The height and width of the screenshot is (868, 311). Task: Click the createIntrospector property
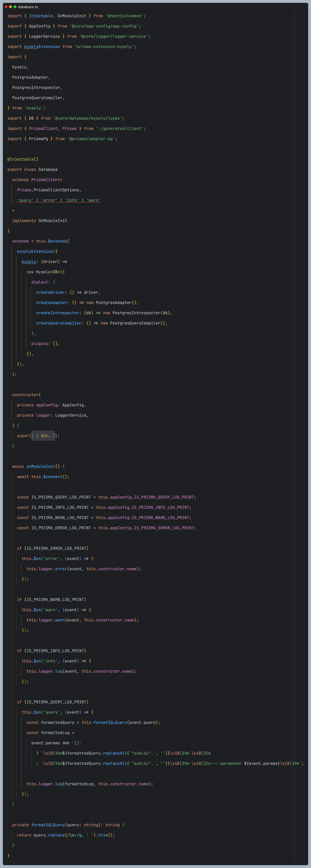point(58,313)
